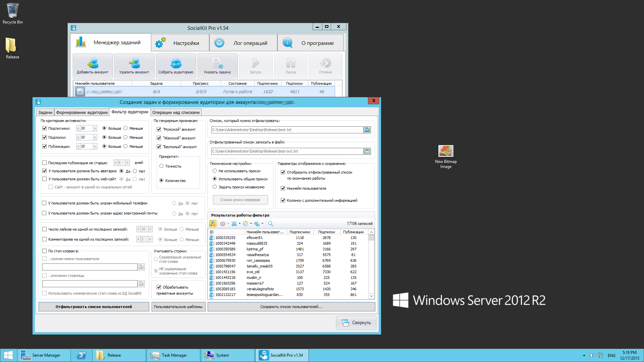Screen dimensions: 644x362
Task: Uncheck 'Женский' аккаунт checkbox
Action: click(159, 138)
